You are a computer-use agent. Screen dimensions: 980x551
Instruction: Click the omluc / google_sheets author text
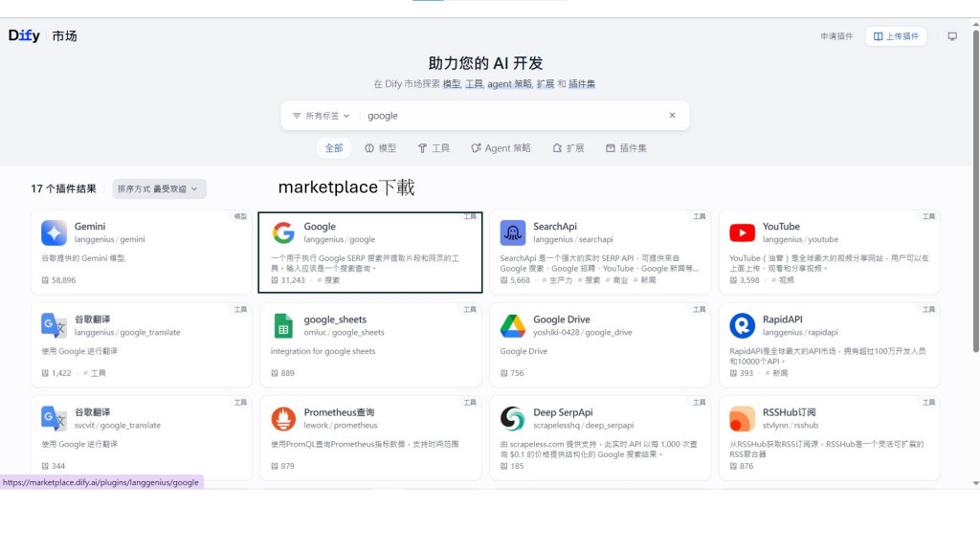click(344, 332)
